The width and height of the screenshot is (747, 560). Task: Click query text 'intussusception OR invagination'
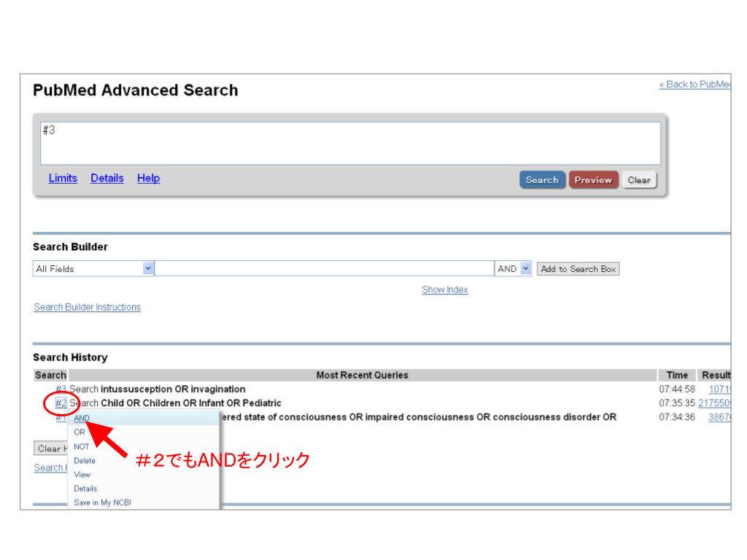[173, 389]
